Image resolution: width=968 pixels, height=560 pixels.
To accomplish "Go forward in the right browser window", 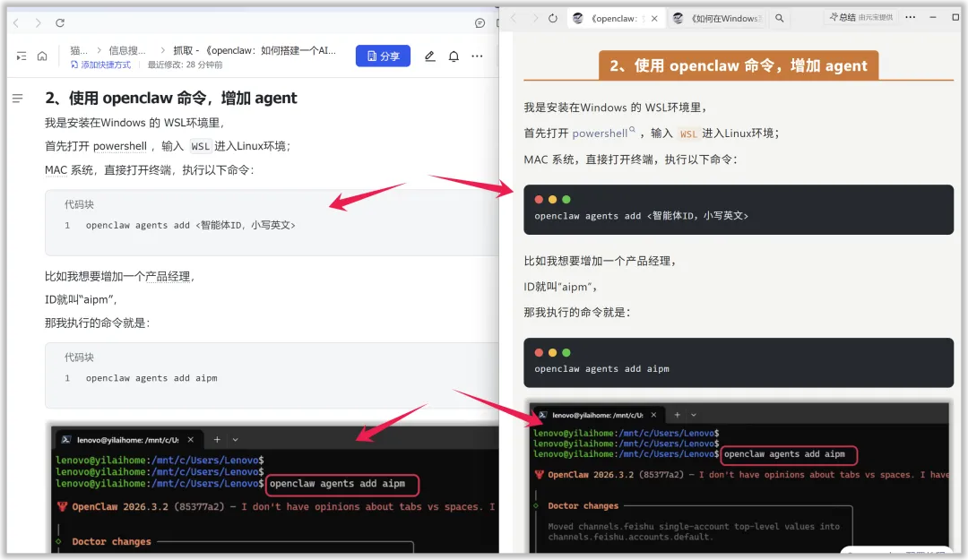I will click(534, 19).
